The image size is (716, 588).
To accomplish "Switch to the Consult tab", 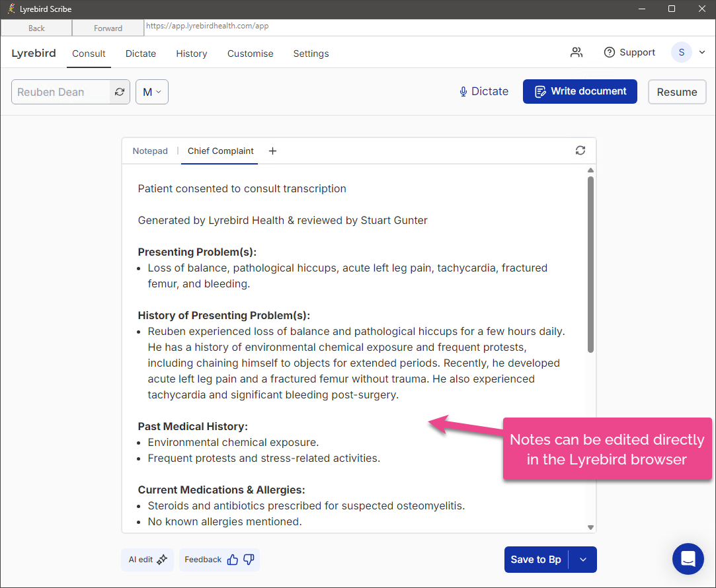I will (x=89, y=54).
